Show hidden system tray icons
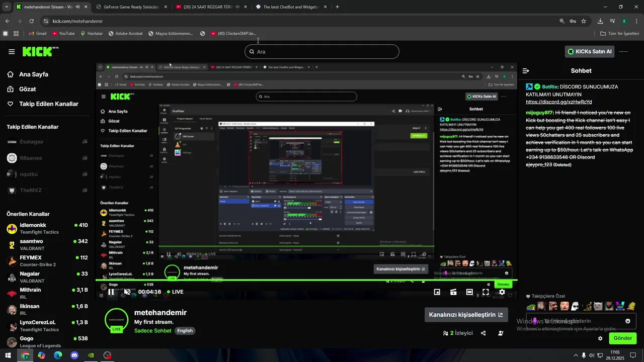Image resolution: width=644 pixels, height=362 pixels. coord(576,355)
